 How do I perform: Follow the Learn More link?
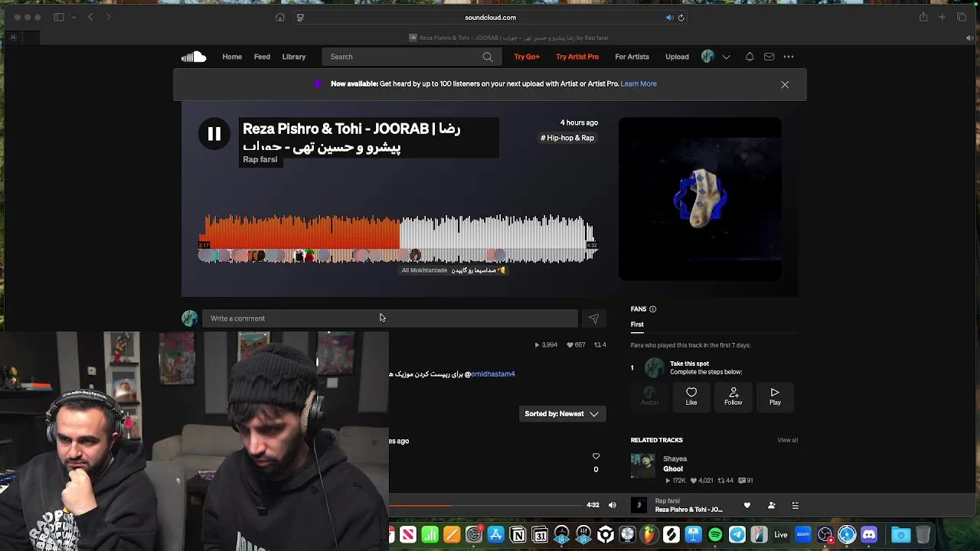click(x=639, y=83)
